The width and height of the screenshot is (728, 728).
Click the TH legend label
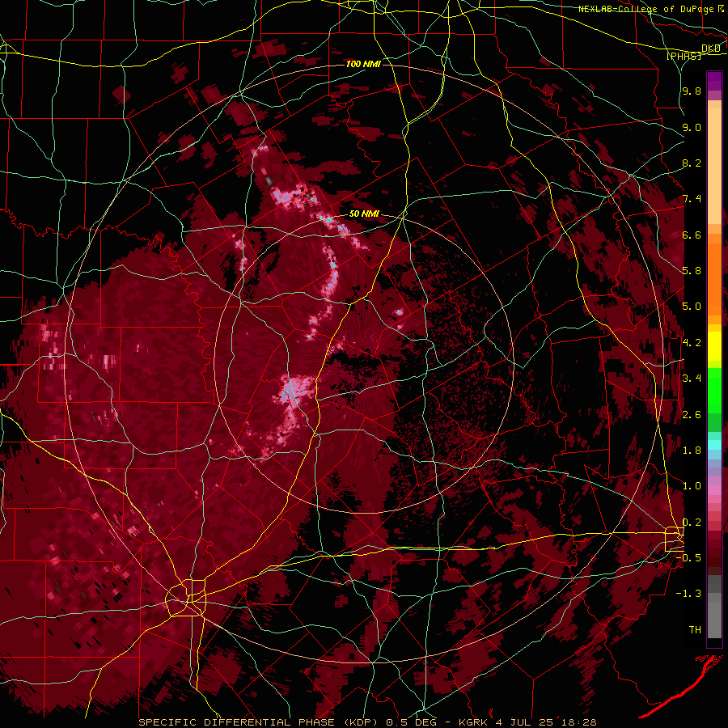tap(695, 629)
